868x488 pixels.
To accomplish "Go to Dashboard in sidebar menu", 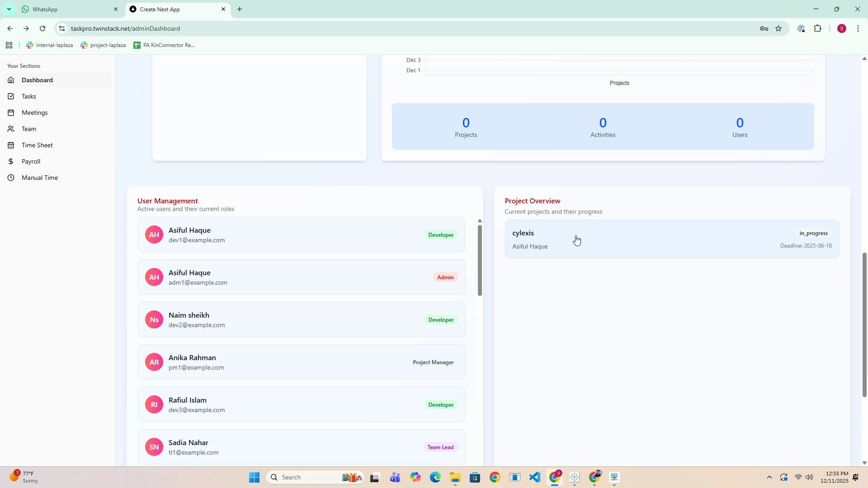I will click(x=37, y=80).
